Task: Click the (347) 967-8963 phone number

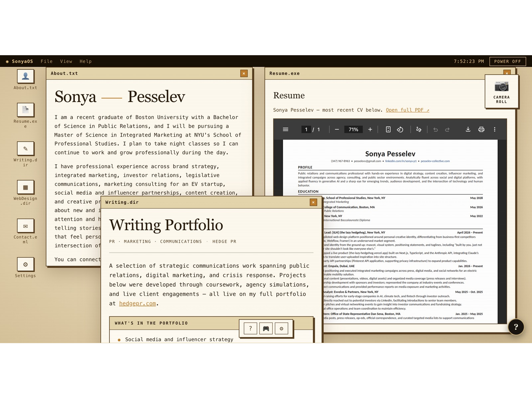Action: (x=340, y=161)
